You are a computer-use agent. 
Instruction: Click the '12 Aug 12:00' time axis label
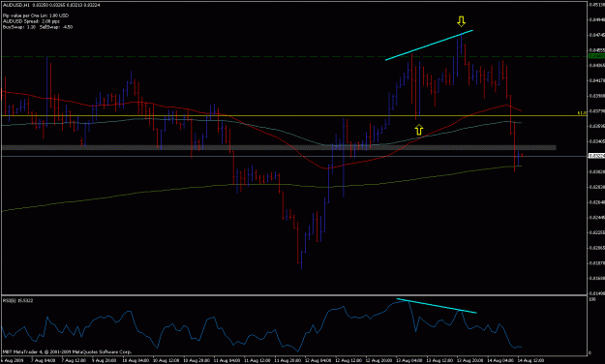click(348, 360)
